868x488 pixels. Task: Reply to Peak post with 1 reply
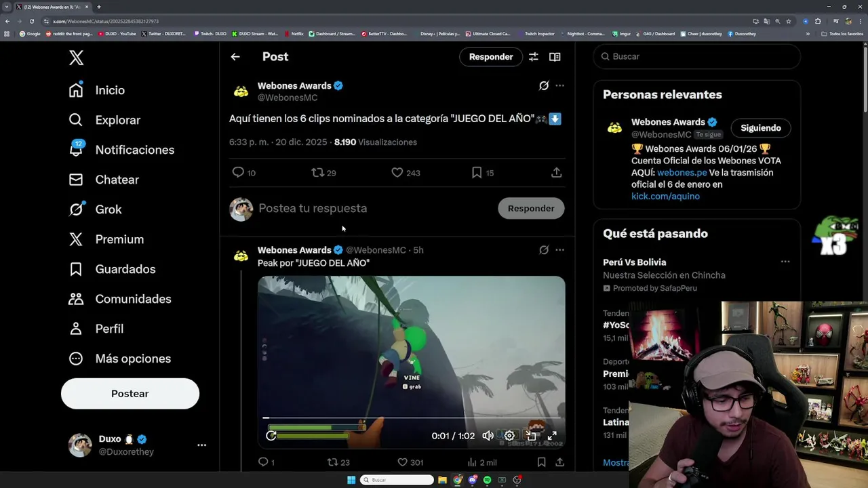266,462
